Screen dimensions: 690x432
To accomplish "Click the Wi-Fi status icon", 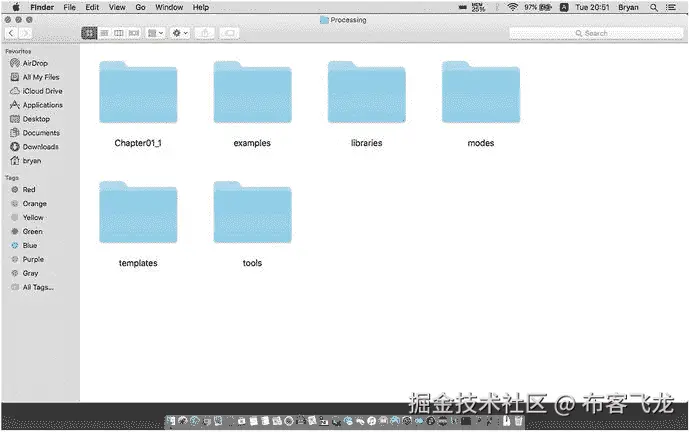I will tap(512, 7).
